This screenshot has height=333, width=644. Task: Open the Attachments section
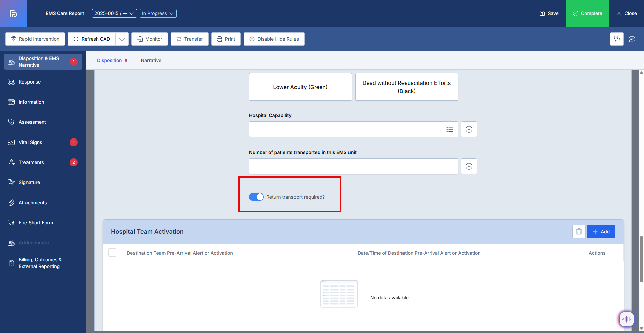(43, 203)
